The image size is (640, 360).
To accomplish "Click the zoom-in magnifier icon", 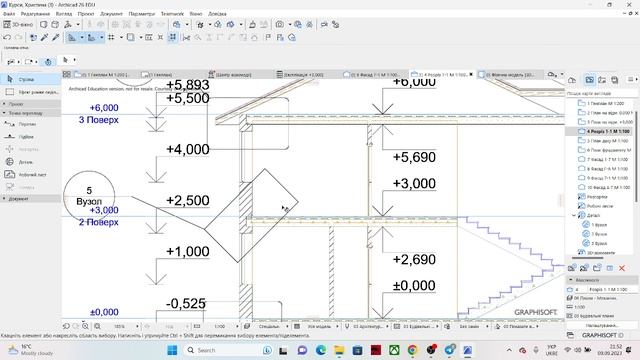I will (85, 326).
